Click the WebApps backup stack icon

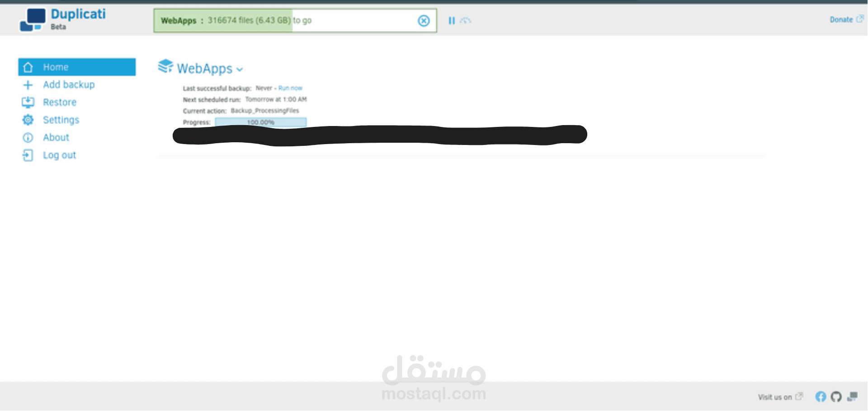point(165,66)
